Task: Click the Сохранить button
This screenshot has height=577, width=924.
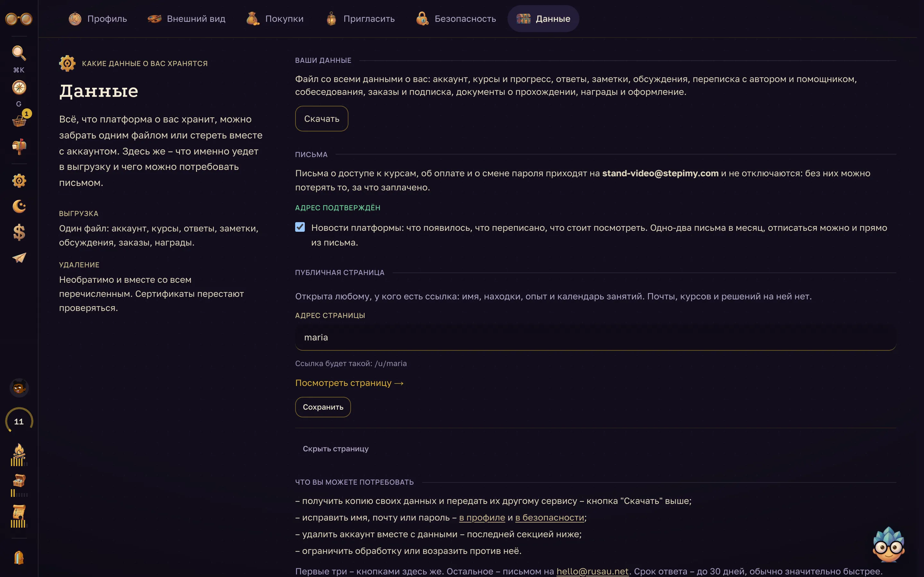Action: [323, 407]
